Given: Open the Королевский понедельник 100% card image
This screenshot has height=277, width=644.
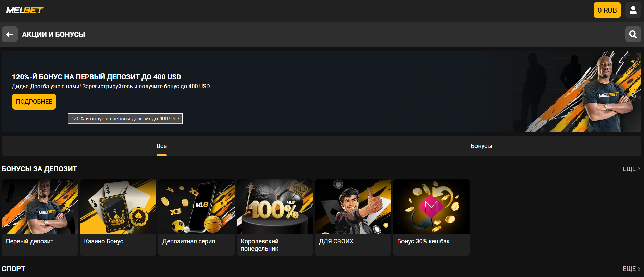Looking at the screenshot, I should (275, 207).
